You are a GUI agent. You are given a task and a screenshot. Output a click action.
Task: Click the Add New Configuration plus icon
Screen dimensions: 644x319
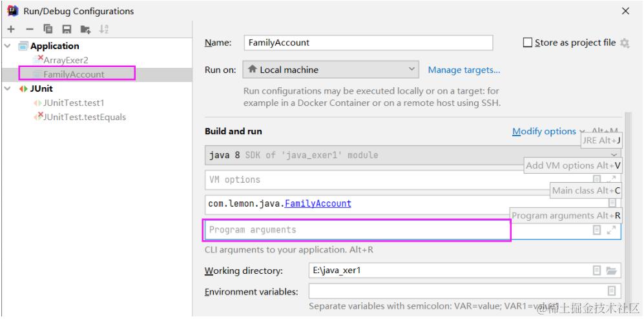tap(10, 29)
